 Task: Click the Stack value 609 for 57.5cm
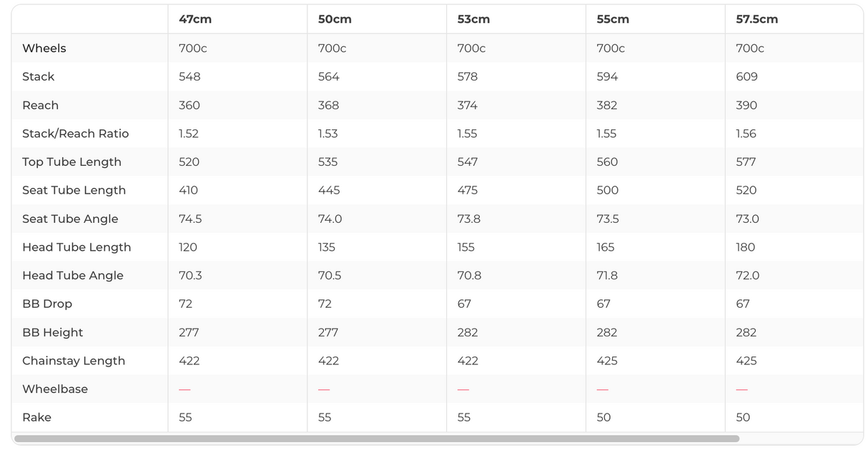[746, 77]
